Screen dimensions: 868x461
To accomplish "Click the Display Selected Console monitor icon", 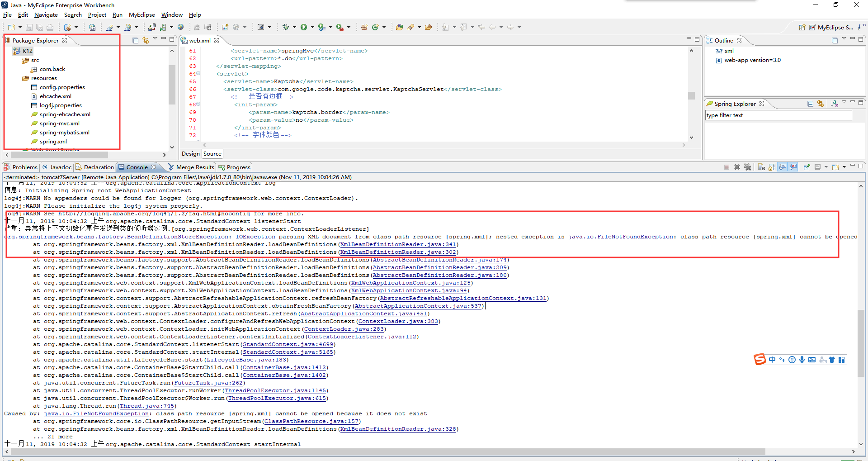I will (x=817, y=167).
